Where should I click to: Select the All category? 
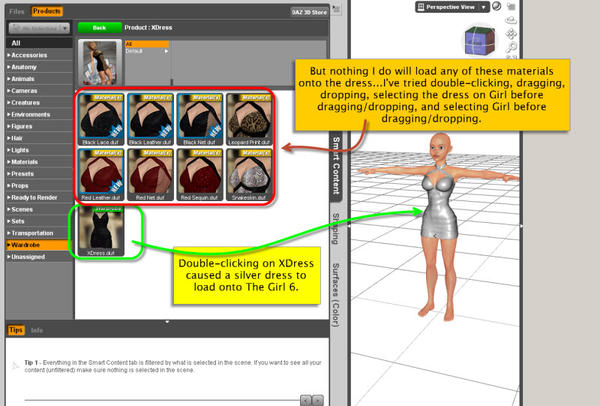39,43
